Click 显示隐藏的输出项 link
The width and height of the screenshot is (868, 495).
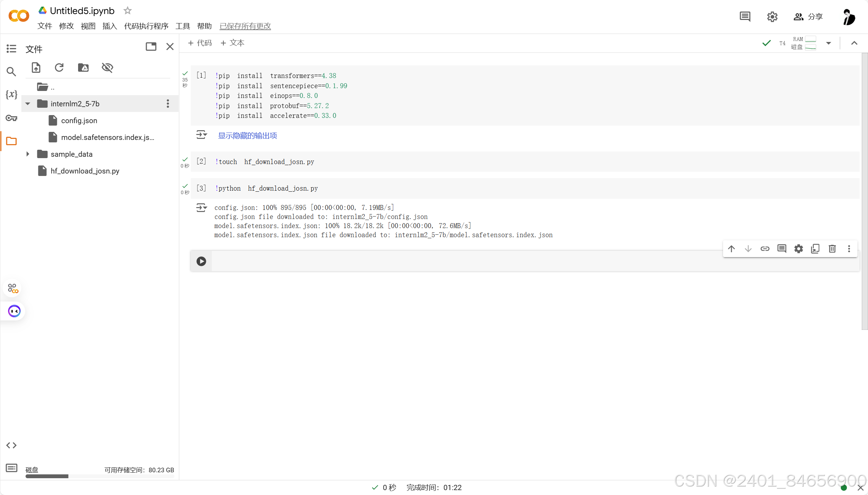[x=247, y=136]
